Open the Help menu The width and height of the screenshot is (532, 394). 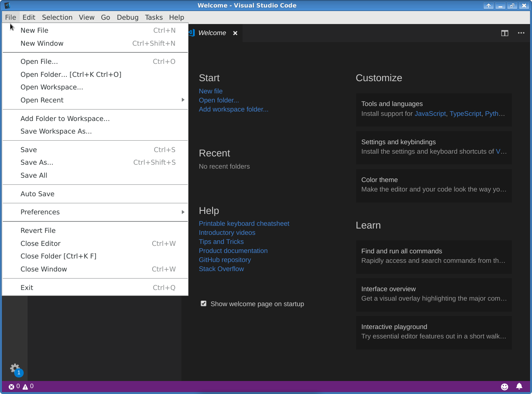pos(177,17)
